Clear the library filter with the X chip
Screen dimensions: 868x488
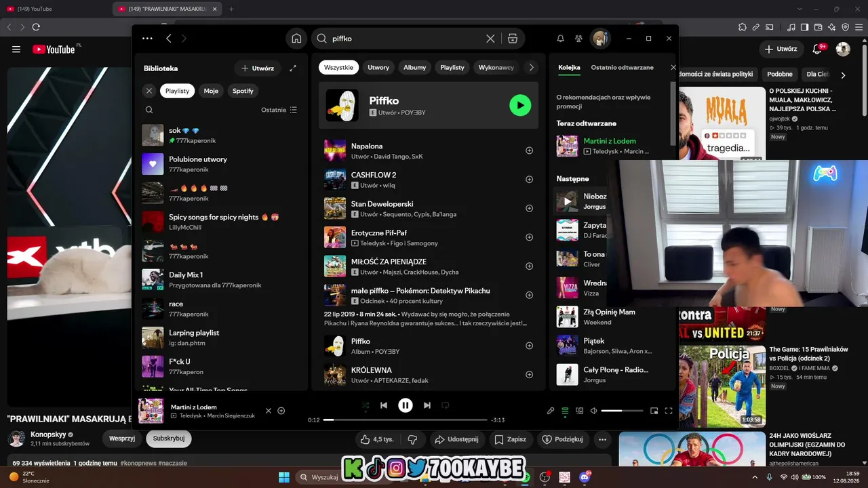(149, 91)
